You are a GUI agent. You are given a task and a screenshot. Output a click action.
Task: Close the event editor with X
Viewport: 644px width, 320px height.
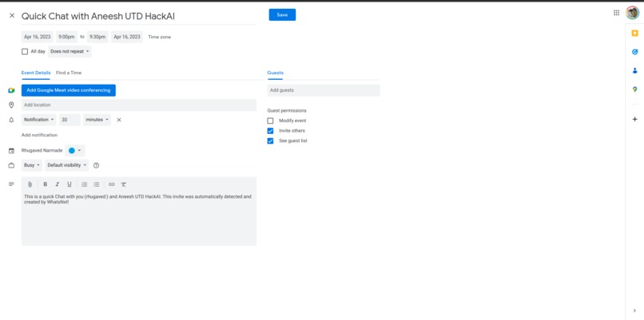coord(12,16)
